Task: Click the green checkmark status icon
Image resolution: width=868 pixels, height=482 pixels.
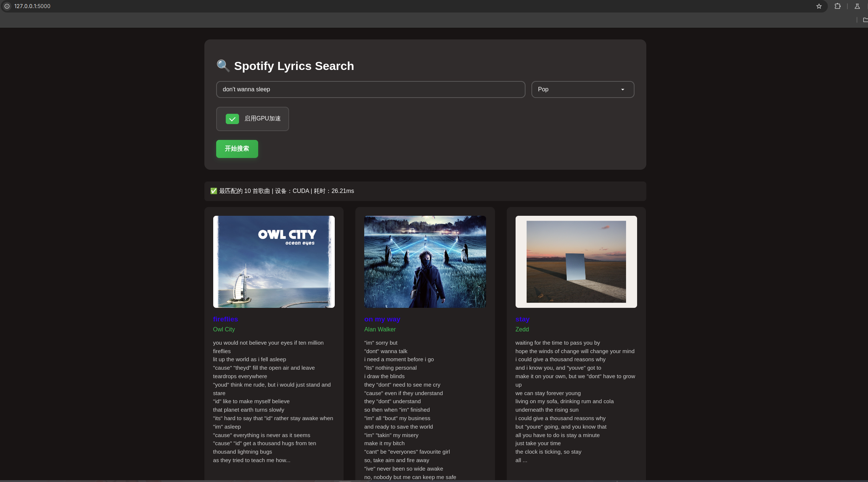Action: click(x=214, y=191)
